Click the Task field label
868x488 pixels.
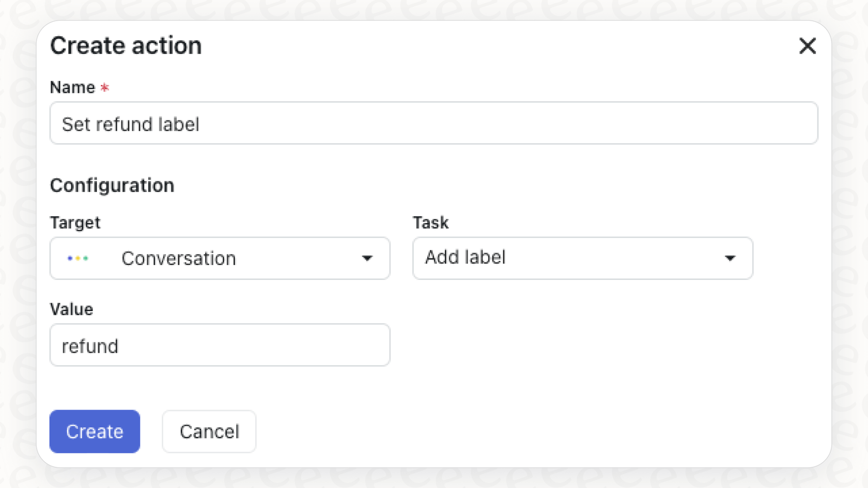tap(431, 223)
